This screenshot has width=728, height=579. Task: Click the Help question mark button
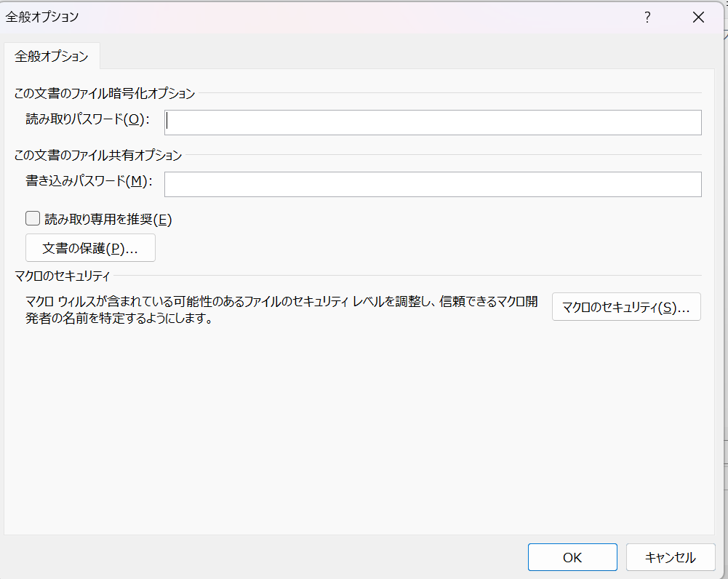click(647, 18)
